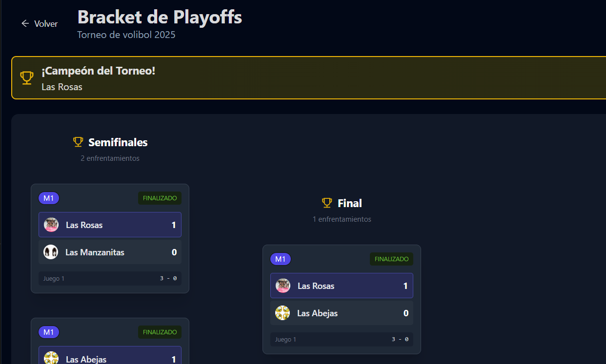Click the FINALIZADO badge on the Final card
Image resolution: width=606 pixels, height=364 pixels.
click(x=391, y=259)
